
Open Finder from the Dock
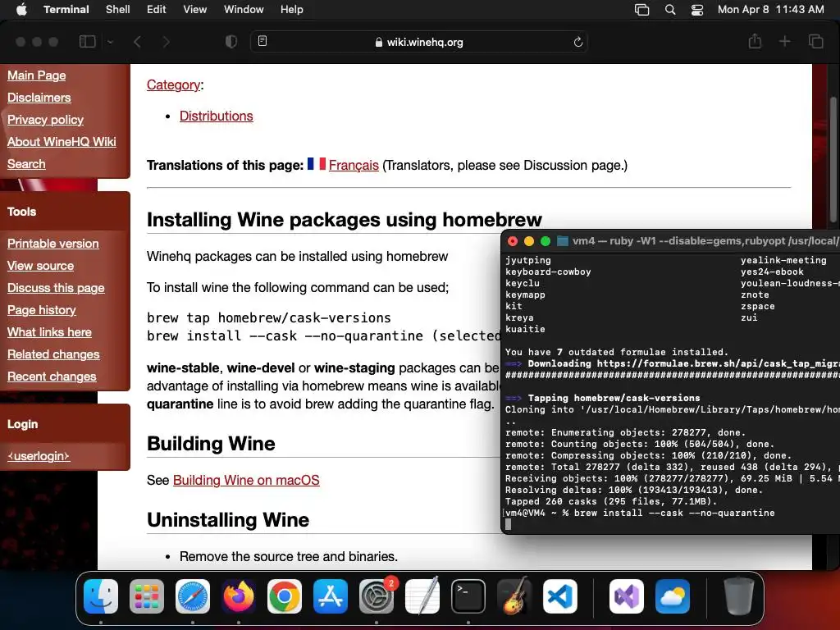(x=101, y=596)
